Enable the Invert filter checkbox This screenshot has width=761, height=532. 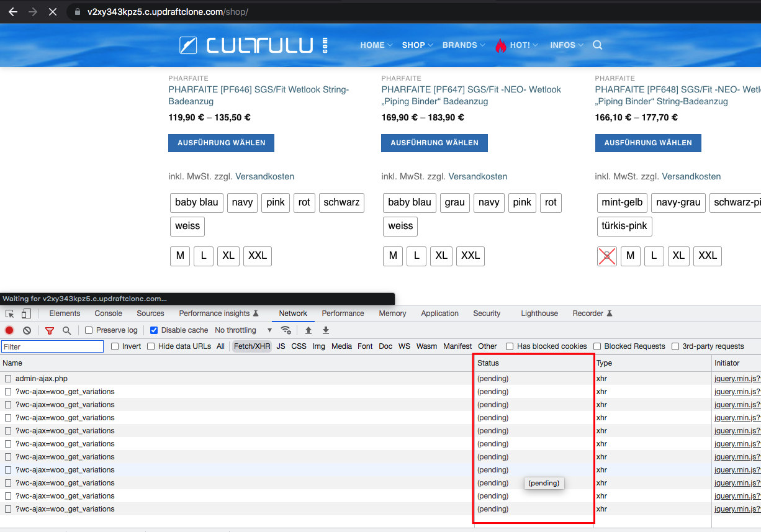coord(115,346)
